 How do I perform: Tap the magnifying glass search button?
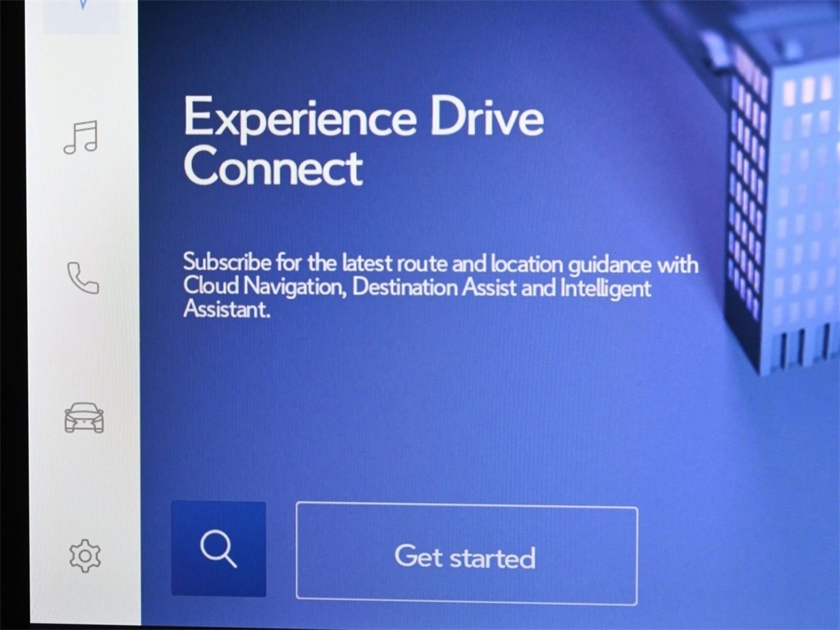point(218,549)
